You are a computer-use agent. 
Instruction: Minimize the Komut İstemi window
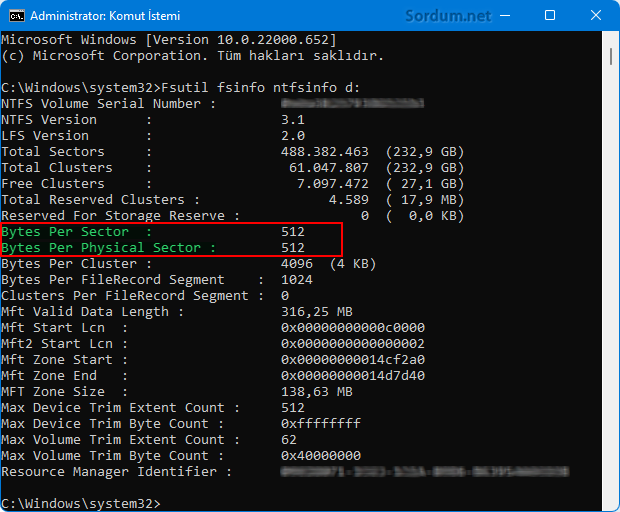505,16
